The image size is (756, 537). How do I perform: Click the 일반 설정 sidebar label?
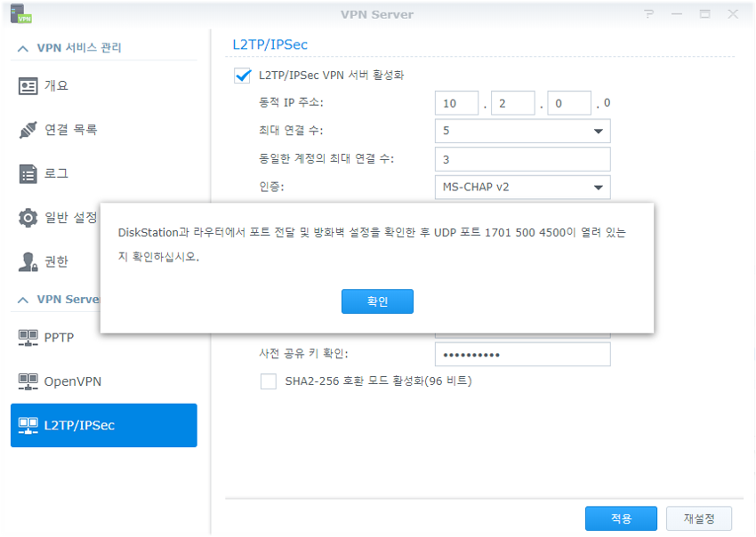71,218
